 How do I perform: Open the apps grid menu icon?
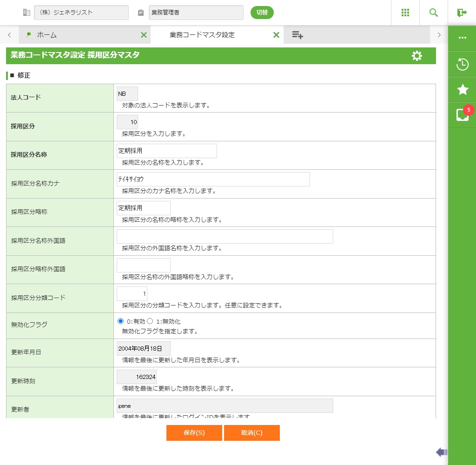point(405,13)
